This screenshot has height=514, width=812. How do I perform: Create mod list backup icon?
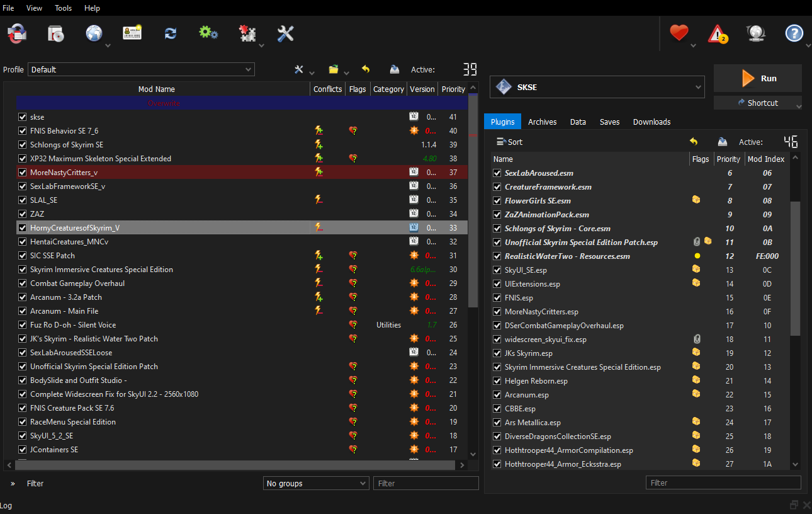click(x=395, y=69)
